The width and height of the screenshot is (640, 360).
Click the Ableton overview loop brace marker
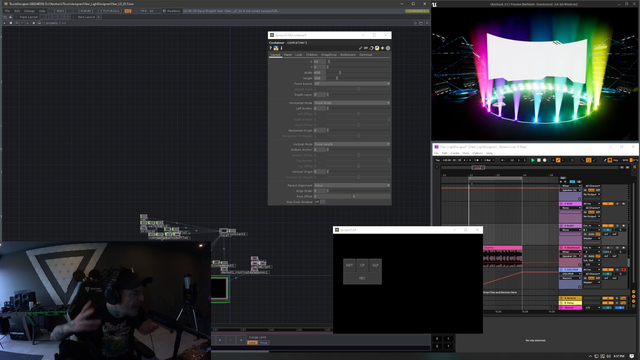[478, 167]
